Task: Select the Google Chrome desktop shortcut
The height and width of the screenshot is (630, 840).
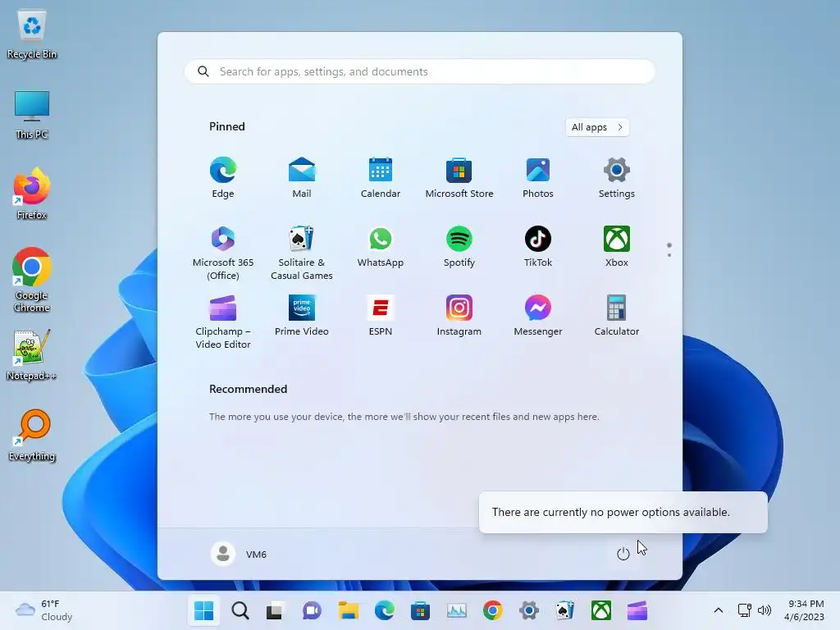Action: [32, 280]
